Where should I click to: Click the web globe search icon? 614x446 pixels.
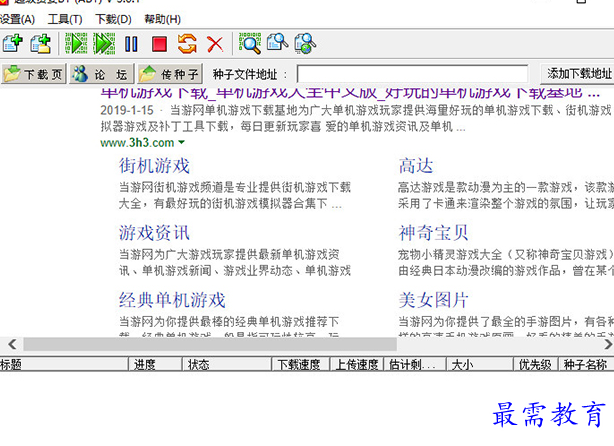(305, 43)
